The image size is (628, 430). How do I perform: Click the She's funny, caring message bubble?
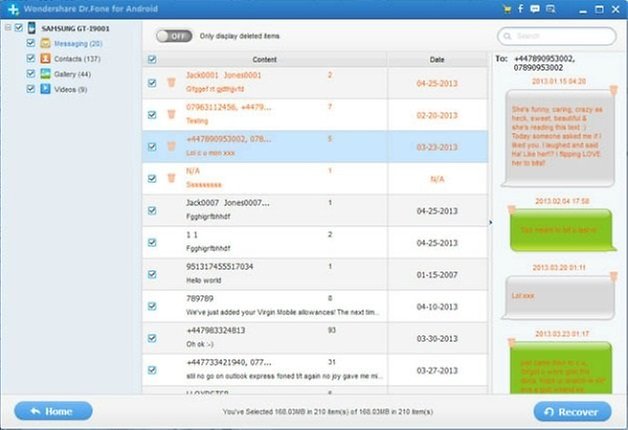click(559, 138)
